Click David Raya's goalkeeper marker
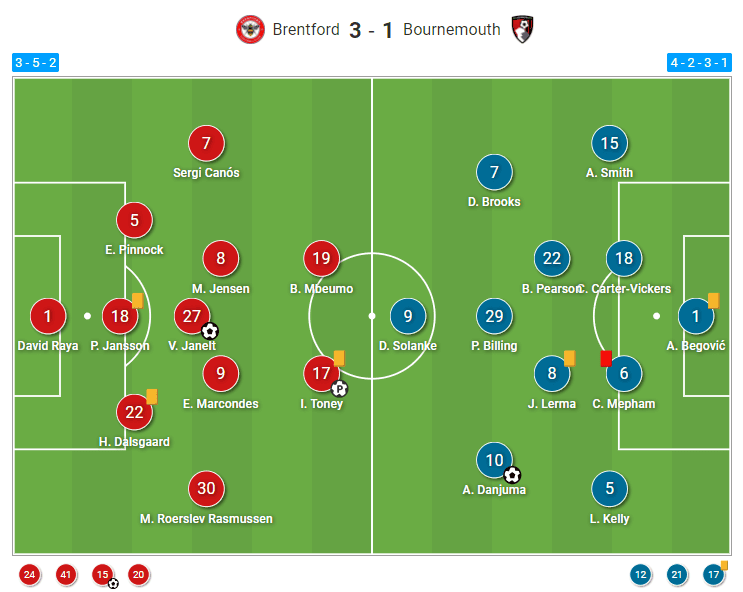 point(48,316)
